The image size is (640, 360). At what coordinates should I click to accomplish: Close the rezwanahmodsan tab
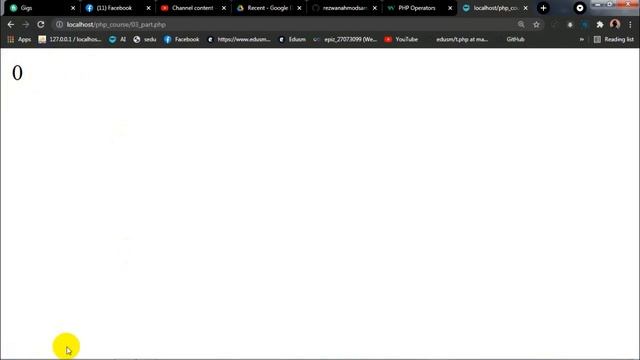pos(375,8)
